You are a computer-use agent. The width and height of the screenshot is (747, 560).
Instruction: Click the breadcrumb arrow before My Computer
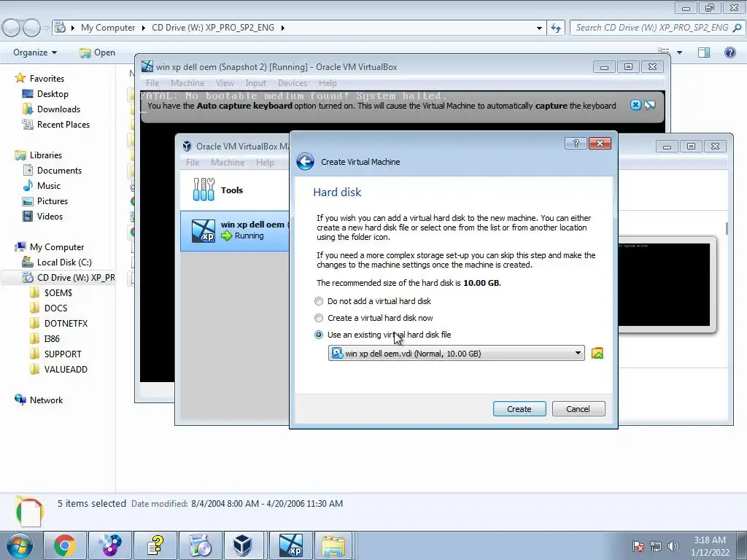click(x=72, y=28)
